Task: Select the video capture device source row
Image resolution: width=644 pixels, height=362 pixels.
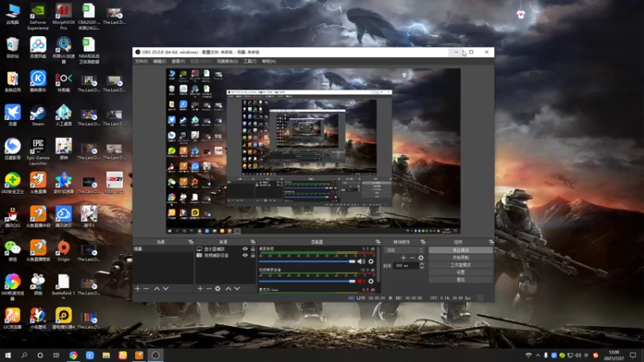Action: tap(225, 255)
